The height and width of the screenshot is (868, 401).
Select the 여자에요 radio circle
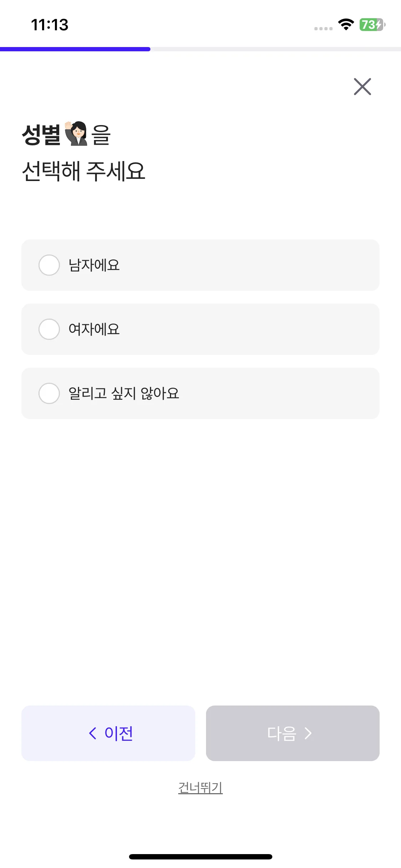(49, 329)
